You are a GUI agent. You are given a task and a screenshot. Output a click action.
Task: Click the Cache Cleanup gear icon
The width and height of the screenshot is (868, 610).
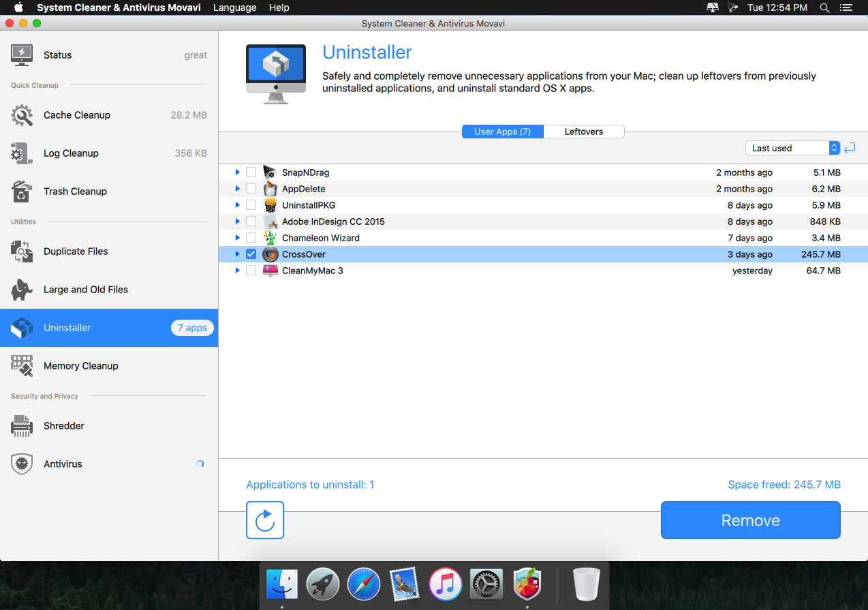22,115
